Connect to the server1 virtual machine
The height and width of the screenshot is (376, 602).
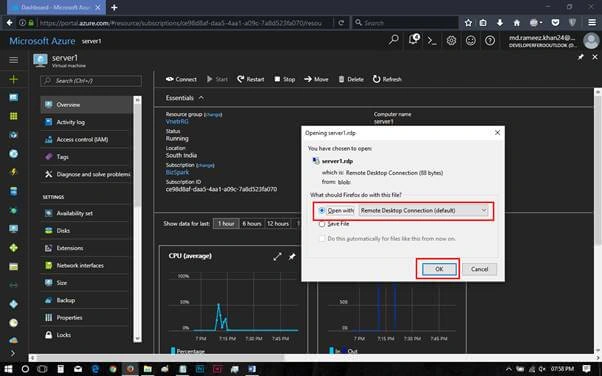click(181, 79)
